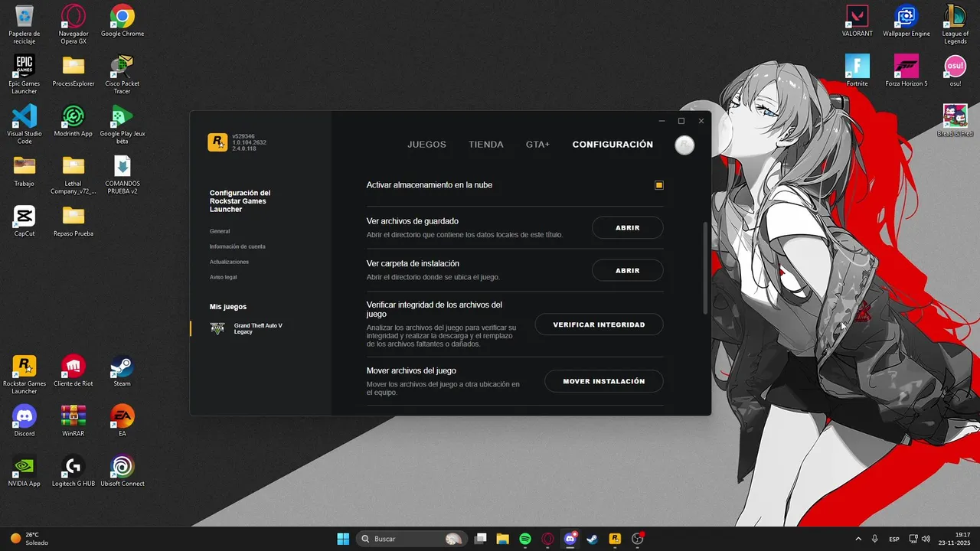
Task: Select Google Play Jeux bêta shortcut
Action: [122, 124]
